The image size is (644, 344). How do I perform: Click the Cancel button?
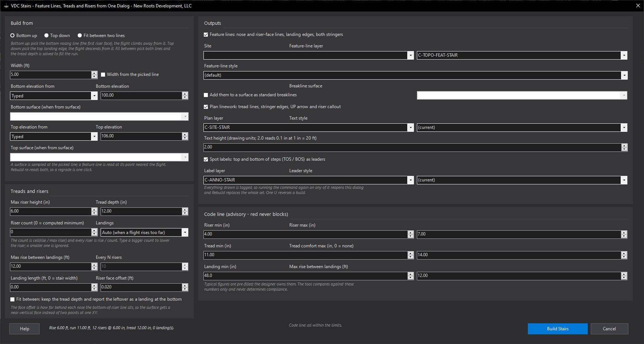point(609,329)
